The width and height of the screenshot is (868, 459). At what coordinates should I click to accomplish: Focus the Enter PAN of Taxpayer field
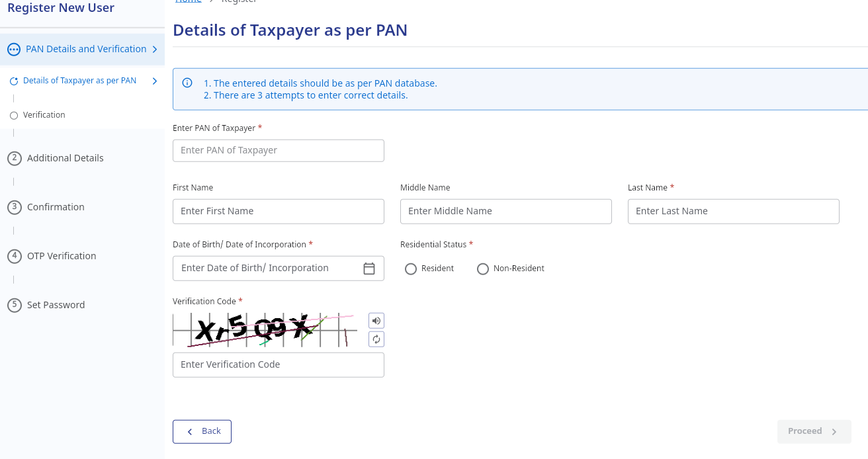[x=279, y=150]
